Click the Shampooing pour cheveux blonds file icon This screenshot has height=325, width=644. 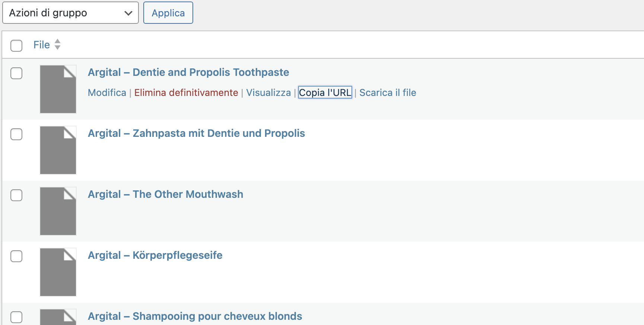tap(58, 317)
